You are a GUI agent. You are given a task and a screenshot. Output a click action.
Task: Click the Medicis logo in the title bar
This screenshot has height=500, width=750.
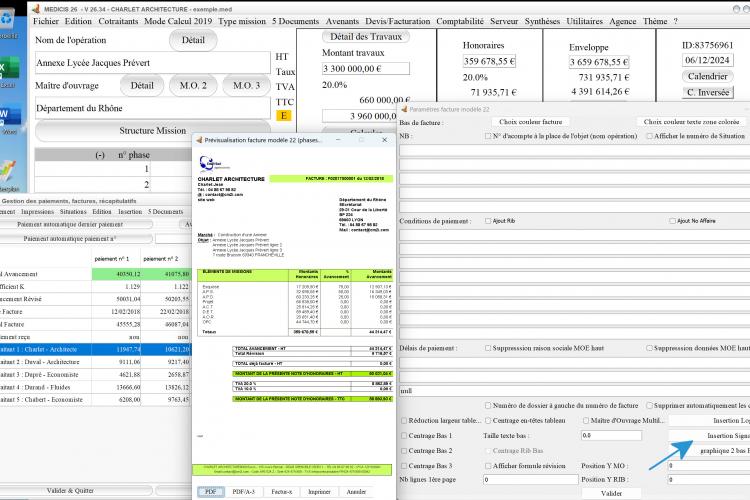(x=36, y=9)
